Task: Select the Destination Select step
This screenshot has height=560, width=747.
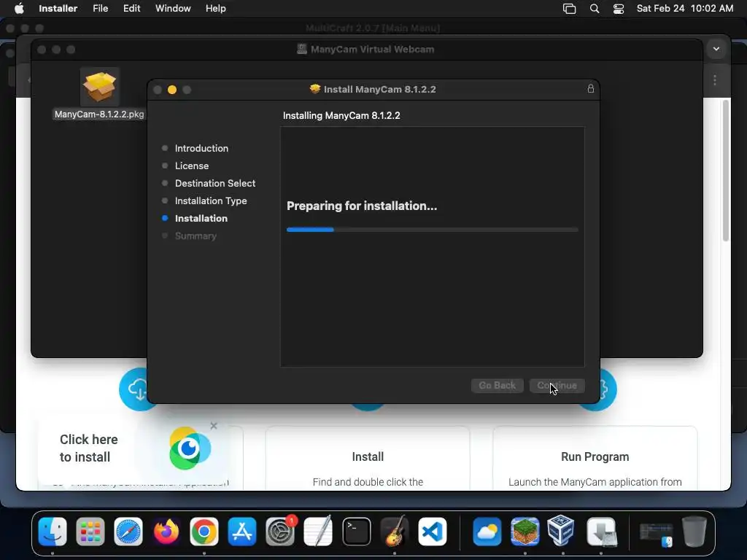Action: 215,183
